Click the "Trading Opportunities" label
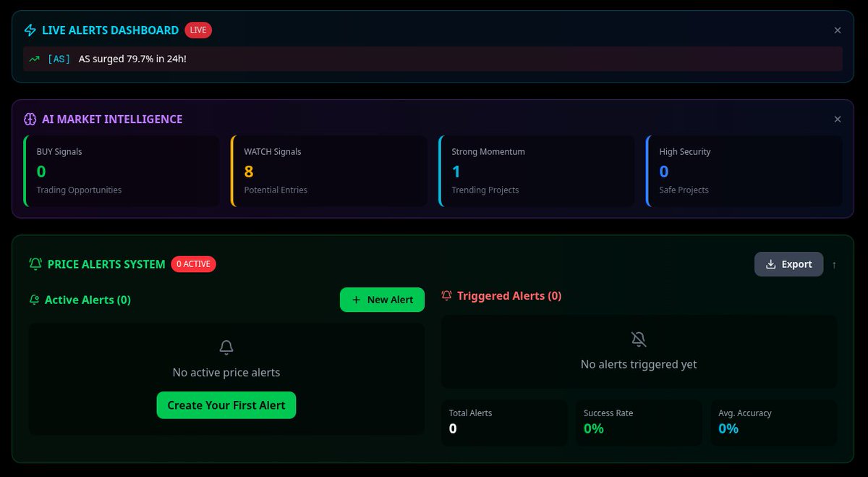Viewport: 868px width, 477px height. click(79, 190)
